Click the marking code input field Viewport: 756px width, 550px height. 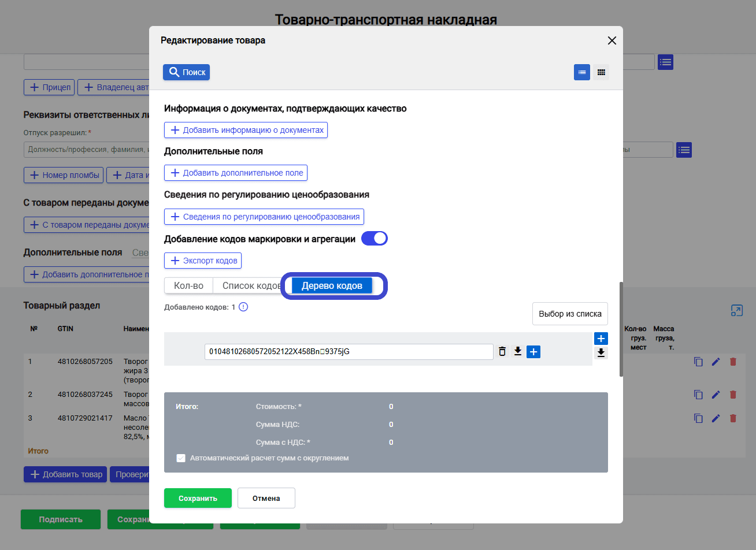349,351
